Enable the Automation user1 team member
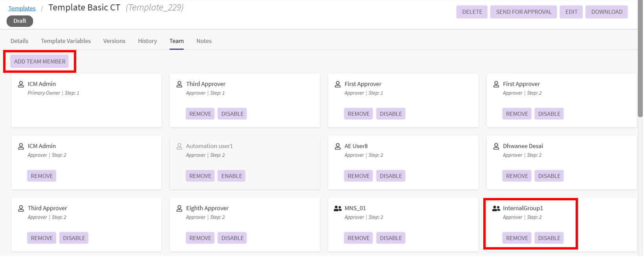The height and width of the screenshot is (257, 644). (231, 176)
